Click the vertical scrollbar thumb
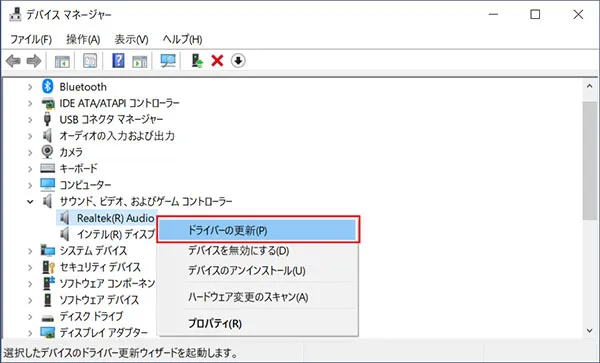This screenshot has width=600, height=363. pos(589,161)
